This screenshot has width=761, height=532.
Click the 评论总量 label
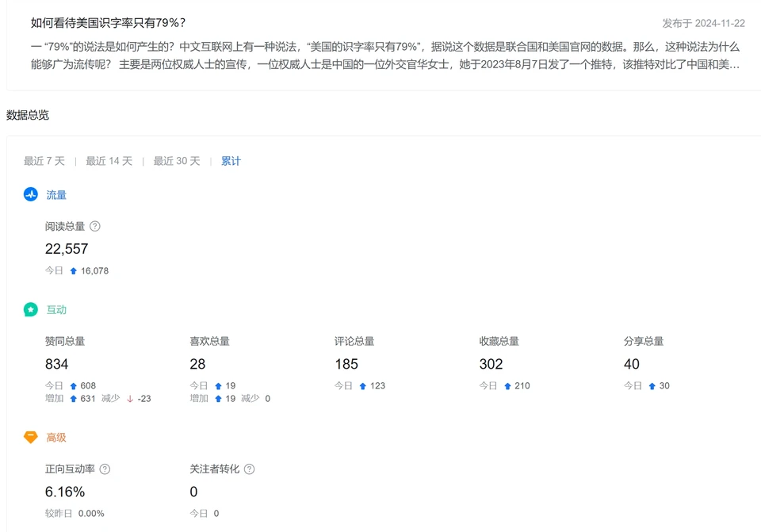354,341
